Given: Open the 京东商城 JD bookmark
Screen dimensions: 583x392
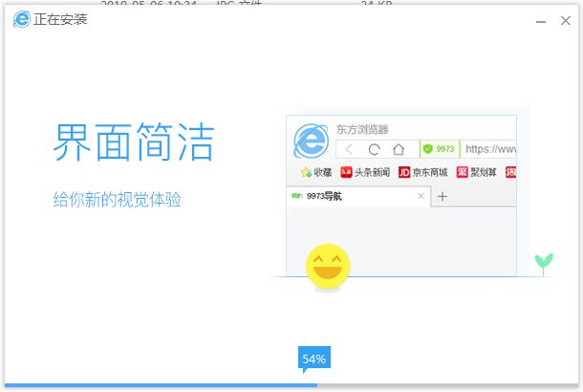Looking at the screenshot, I should pyautogui.click(x=423, y=173).
